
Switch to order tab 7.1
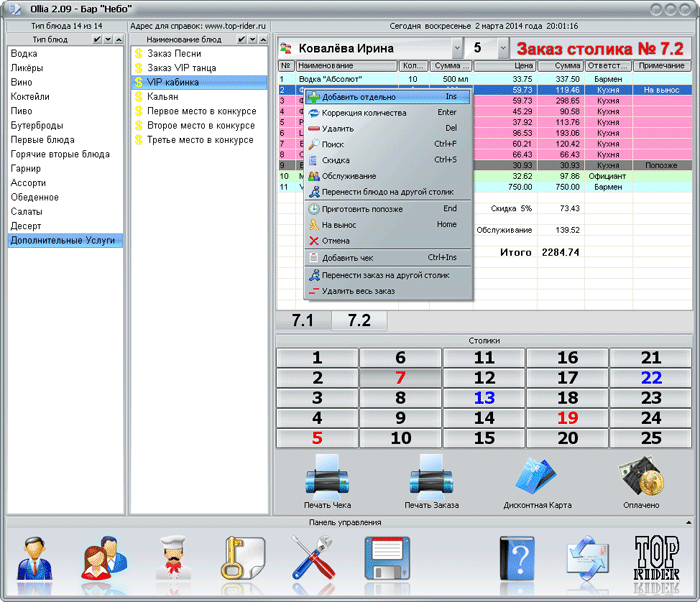click(302, 321)
